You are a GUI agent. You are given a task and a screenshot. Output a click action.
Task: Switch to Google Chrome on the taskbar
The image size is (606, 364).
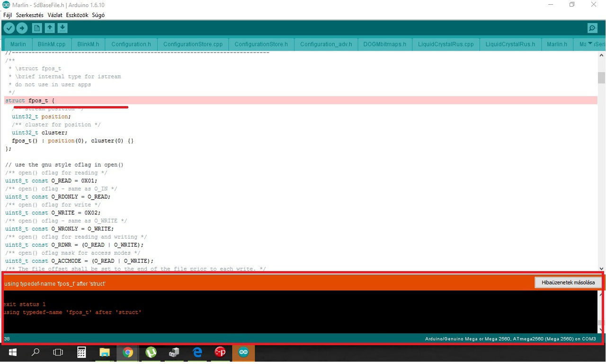click(127, 352)
